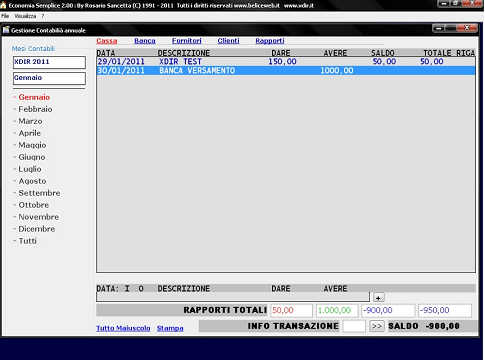Select Settembre in months list
The image size is (485, 360).
tap(39, 193)
